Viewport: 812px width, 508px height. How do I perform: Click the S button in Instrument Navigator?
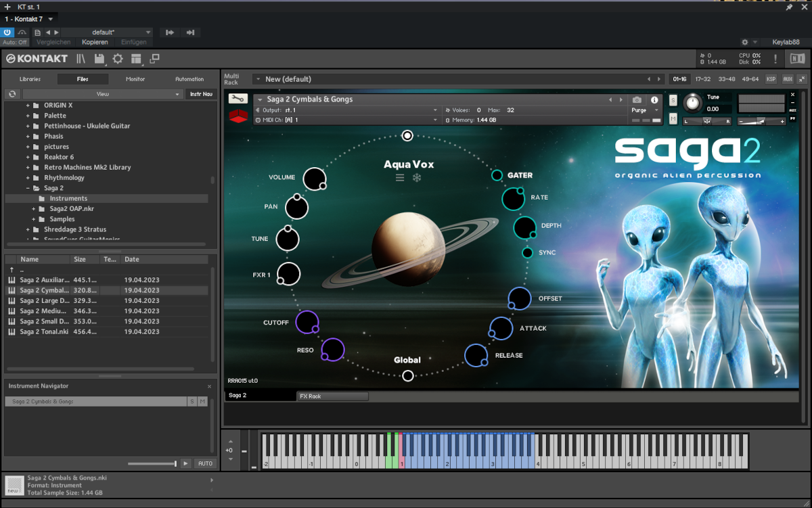tap(192, 401)
